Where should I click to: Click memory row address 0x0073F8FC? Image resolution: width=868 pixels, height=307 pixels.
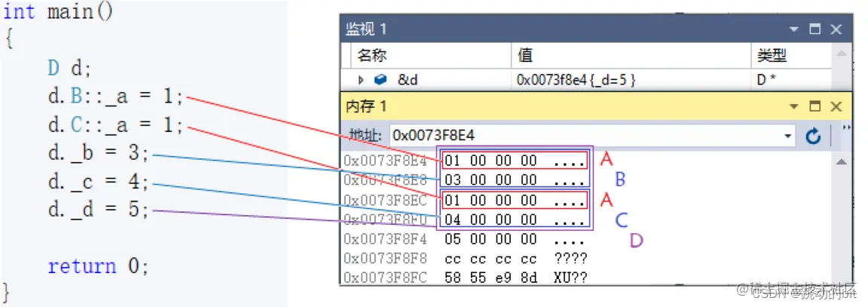[385, 278]
